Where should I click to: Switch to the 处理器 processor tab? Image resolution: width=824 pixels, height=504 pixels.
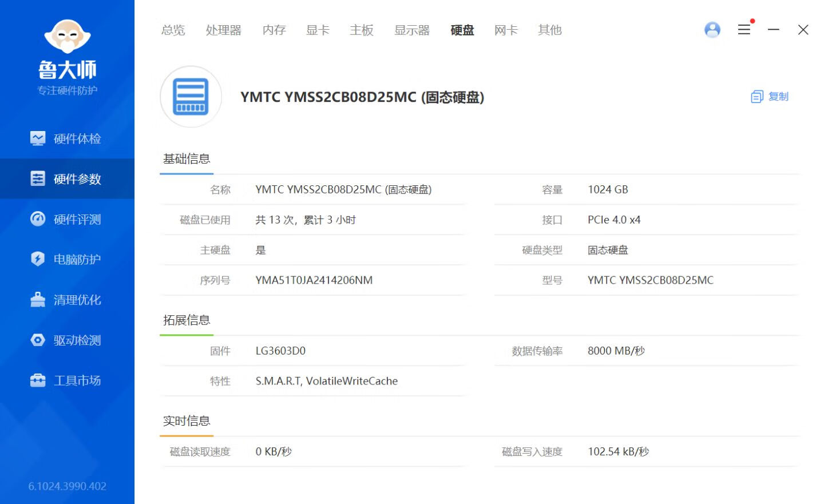[x=223, y=30]
